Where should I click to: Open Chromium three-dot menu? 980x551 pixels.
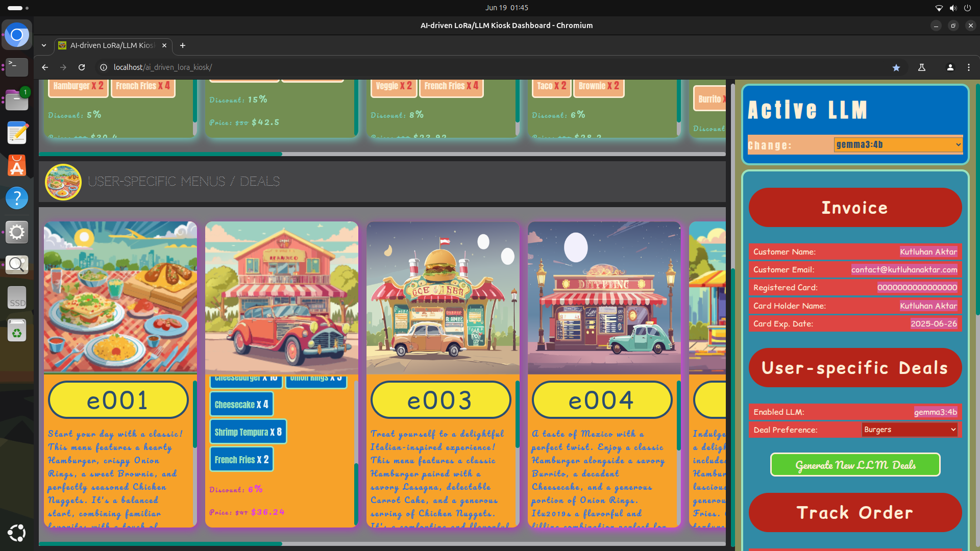pos(968,67)
